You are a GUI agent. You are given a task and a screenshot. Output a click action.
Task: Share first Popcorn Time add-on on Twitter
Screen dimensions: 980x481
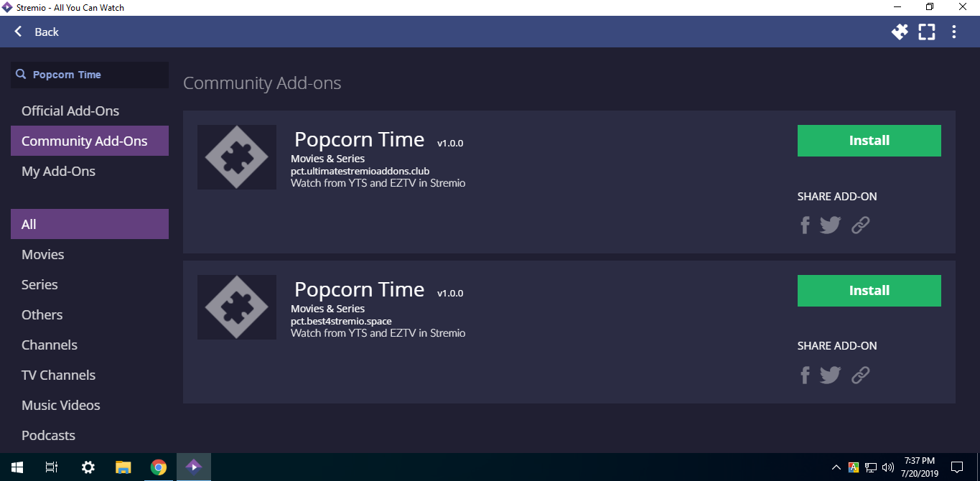(830, 225)
